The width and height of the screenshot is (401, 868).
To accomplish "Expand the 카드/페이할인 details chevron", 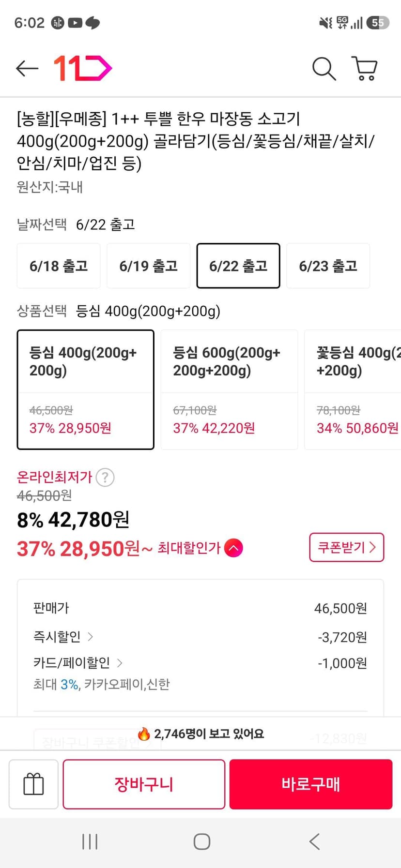I will [120, 663].
